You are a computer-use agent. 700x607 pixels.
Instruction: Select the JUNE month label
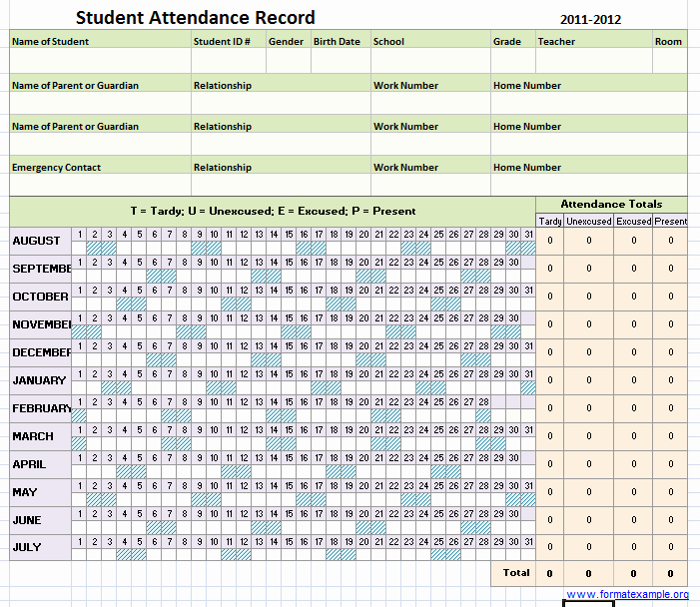click(40, 520)
